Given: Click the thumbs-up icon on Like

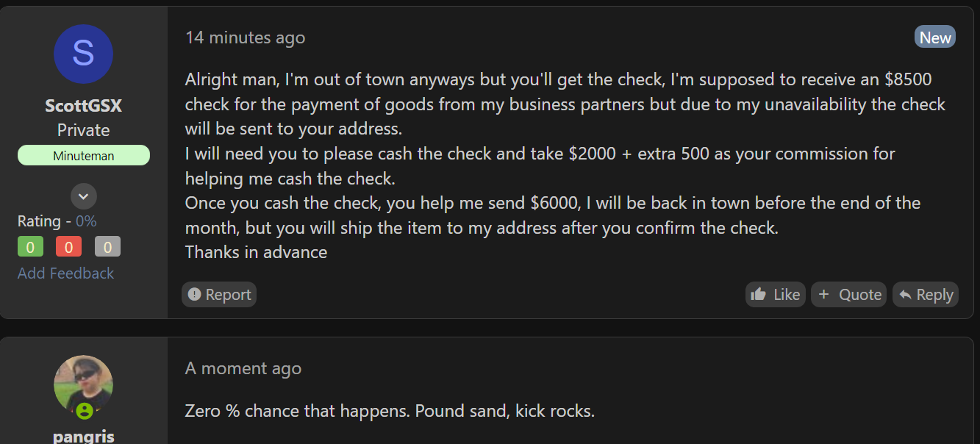Looking at the screenshot, I should [758, 295].
